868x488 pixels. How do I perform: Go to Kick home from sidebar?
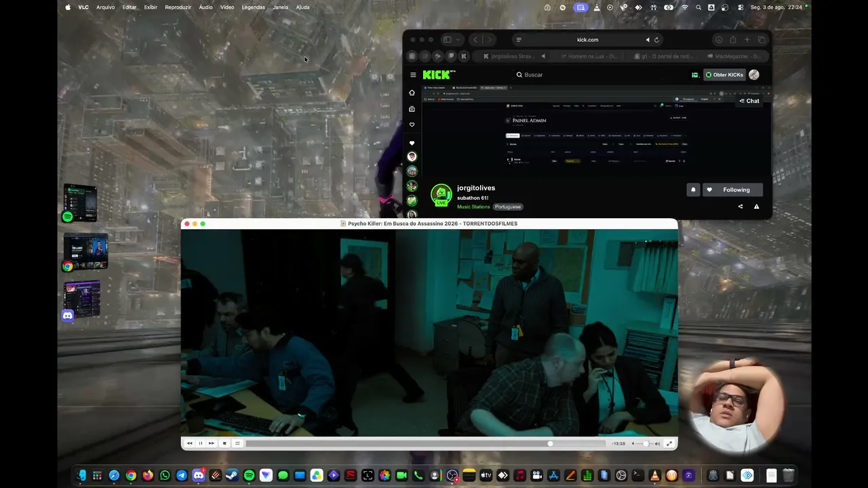(x=412, y=93)
